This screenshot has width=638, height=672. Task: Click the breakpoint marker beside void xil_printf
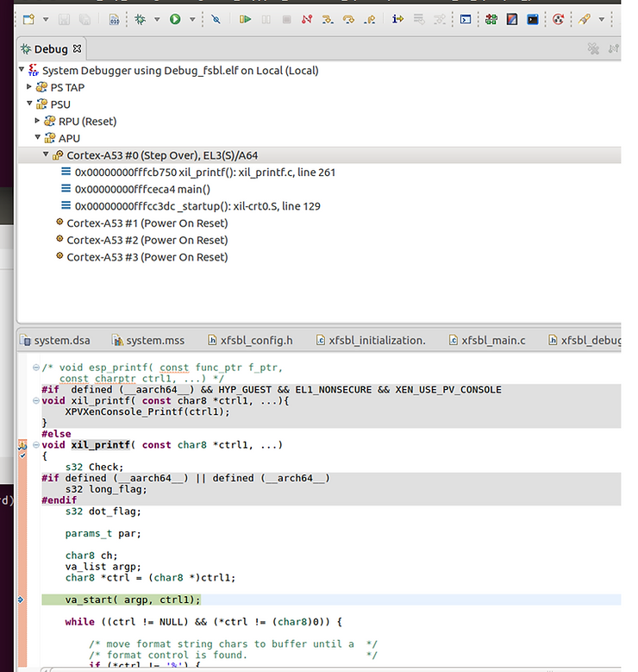(22, 446)
